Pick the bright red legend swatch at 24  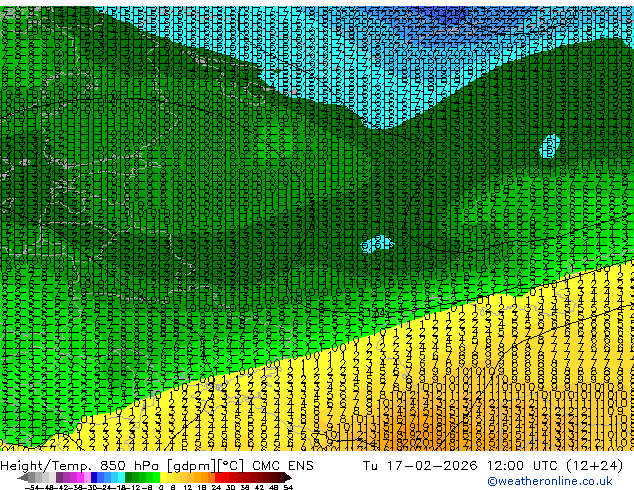tap(218, 478)
